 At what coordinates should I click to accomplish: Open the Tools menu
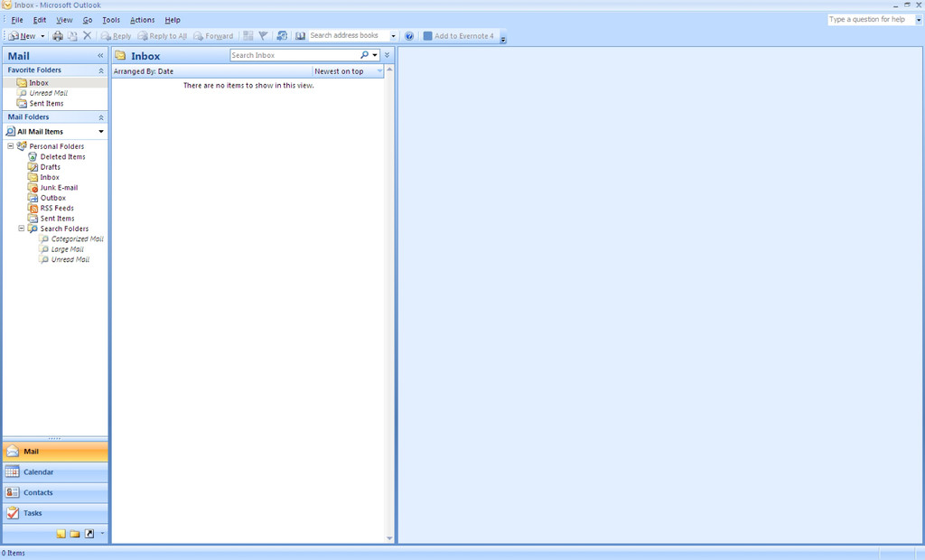(x=111, y=20)
